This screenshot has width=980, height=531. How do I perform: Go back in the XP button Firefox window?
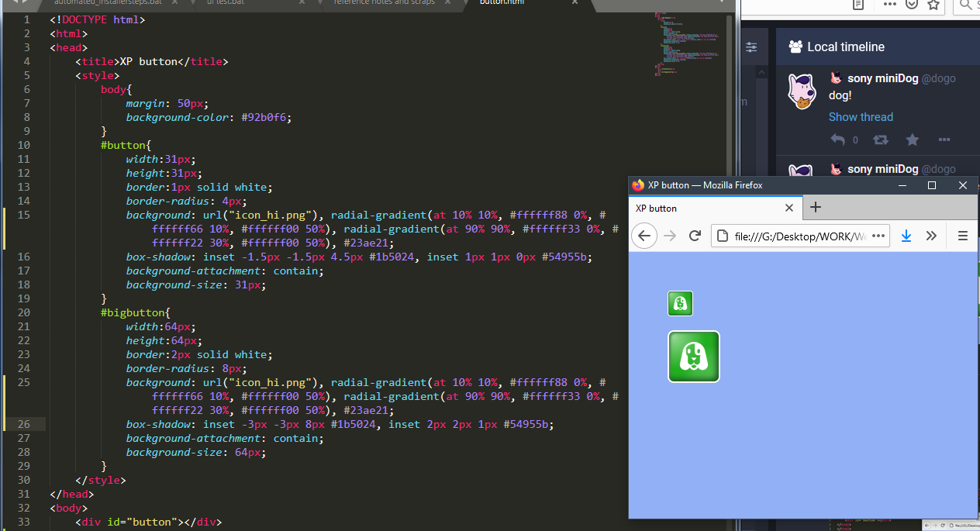[644, 236]
